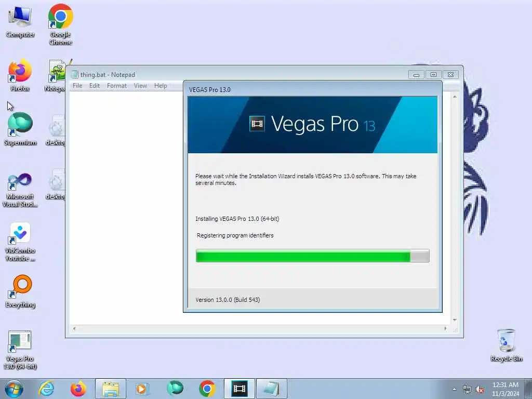Open Windows Media Player from taskbar
532x399 pixels.
(x=142, y=389)
